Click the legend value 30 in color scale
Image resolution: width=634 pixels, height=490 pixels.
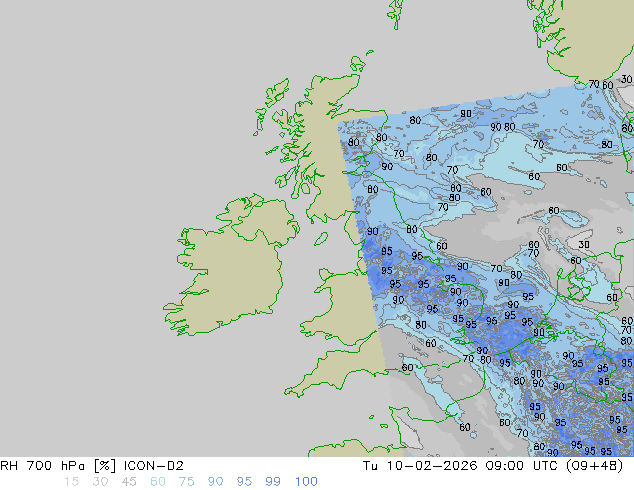[x=100, y=482]
